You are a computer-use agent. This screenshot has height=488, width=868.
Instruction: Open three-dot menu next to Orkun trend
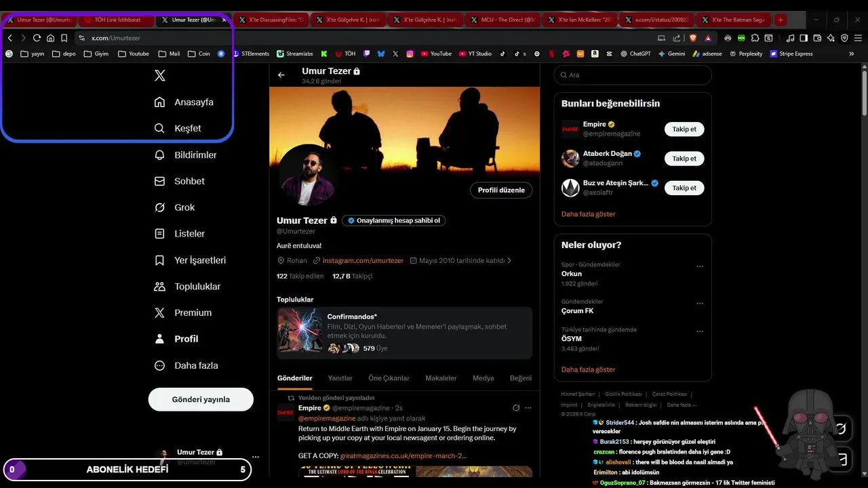[700, 266]
